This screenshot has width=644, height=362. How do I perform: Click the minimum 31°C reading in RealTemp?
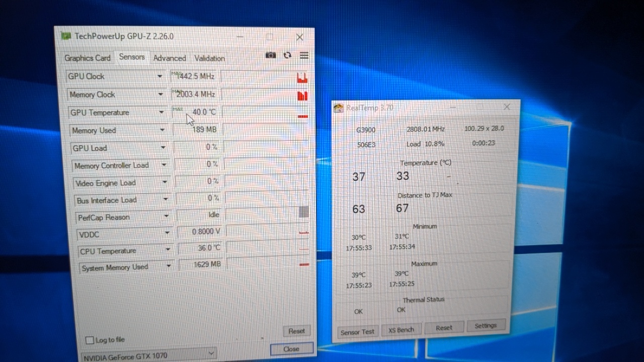(x=402, y=236)
